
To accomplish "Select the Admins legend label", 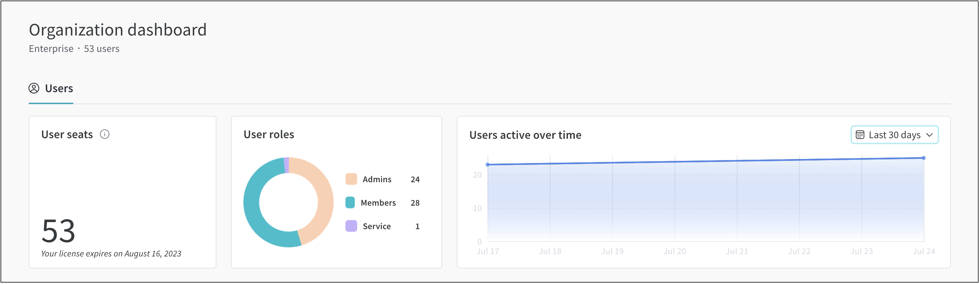I will click(x=377, y=179).
